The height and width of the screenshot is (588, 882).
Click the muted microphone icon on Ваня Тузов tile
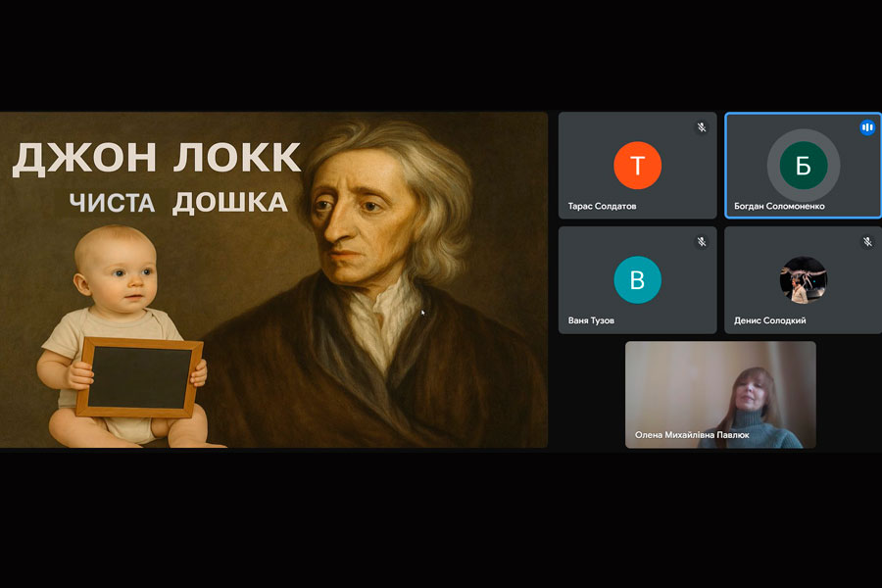click(x=702, y=242)
